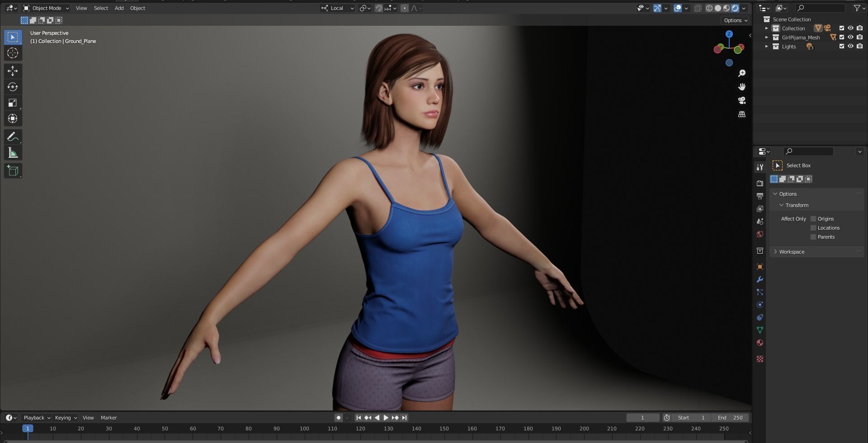Screen dimensions: 868x443
Task: Expand the Workspace panel
Action: coord(775,252)
